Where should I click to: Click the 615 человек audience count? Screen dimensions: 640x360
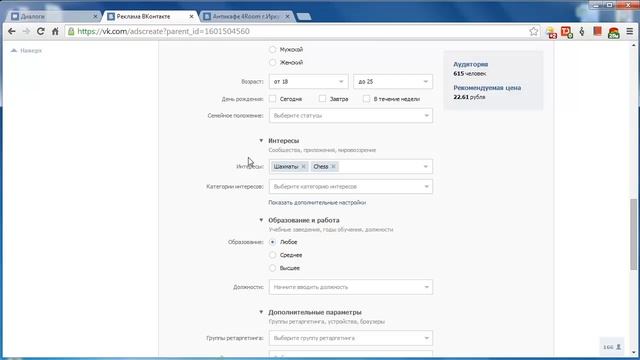470,73
